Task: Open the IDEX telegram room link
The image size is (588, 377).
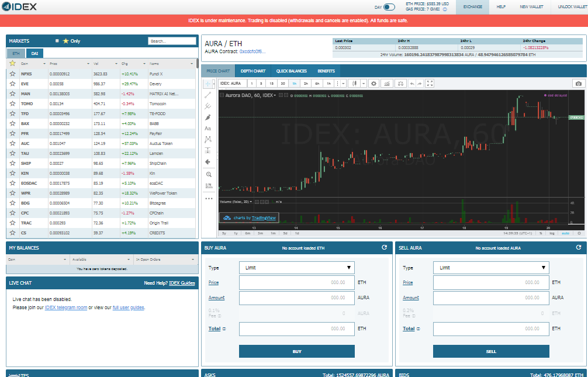Action: pyautogui.click(x=66, y=307)
